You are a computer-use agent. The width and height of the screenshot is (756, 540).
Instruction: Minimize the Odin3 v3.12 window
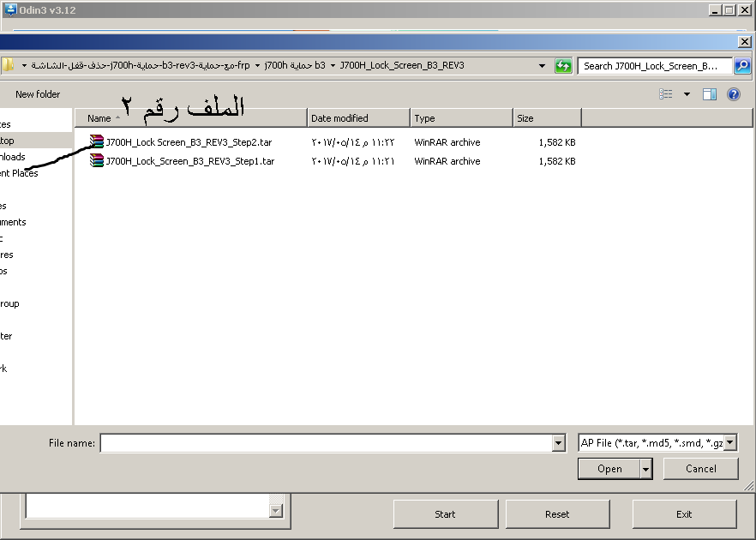click(x=716, y=9)
